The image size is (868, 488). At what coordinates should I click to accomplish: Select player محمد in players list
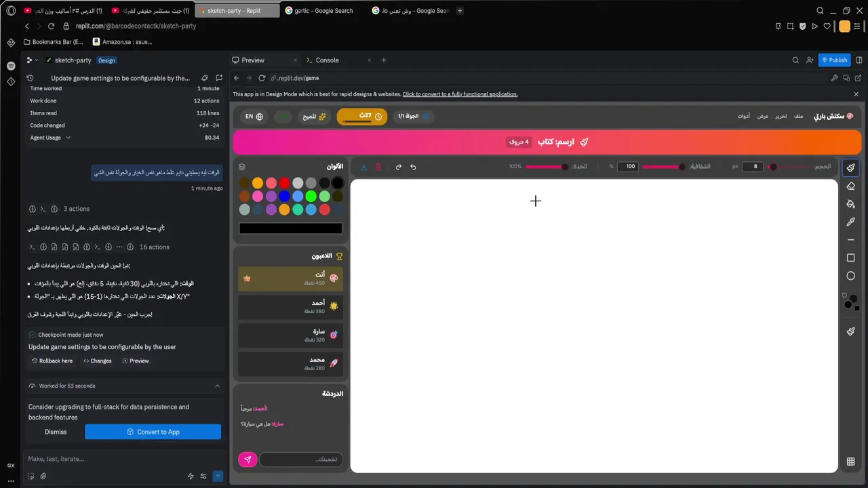(x=291, y=363)
